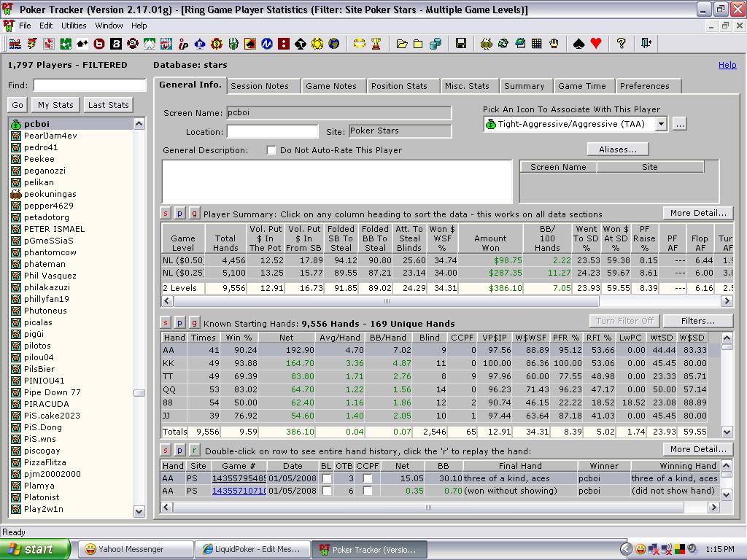Open the Help link at top right

727,65
